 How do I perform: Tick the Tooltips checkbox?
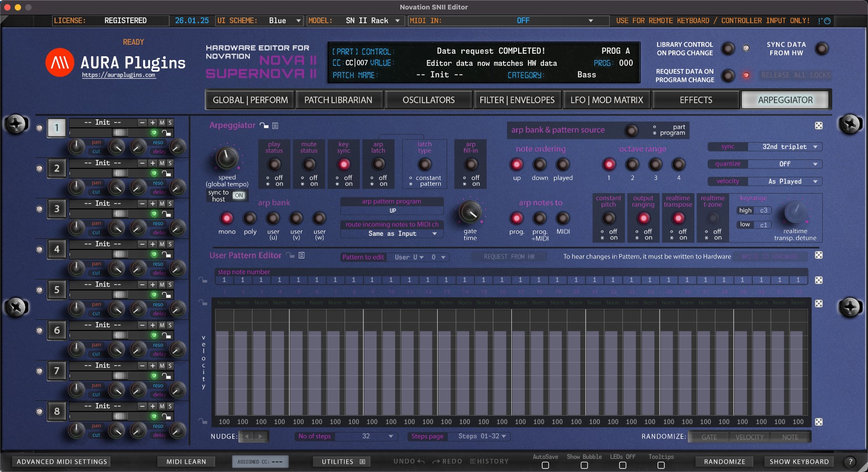click(661, 465)
